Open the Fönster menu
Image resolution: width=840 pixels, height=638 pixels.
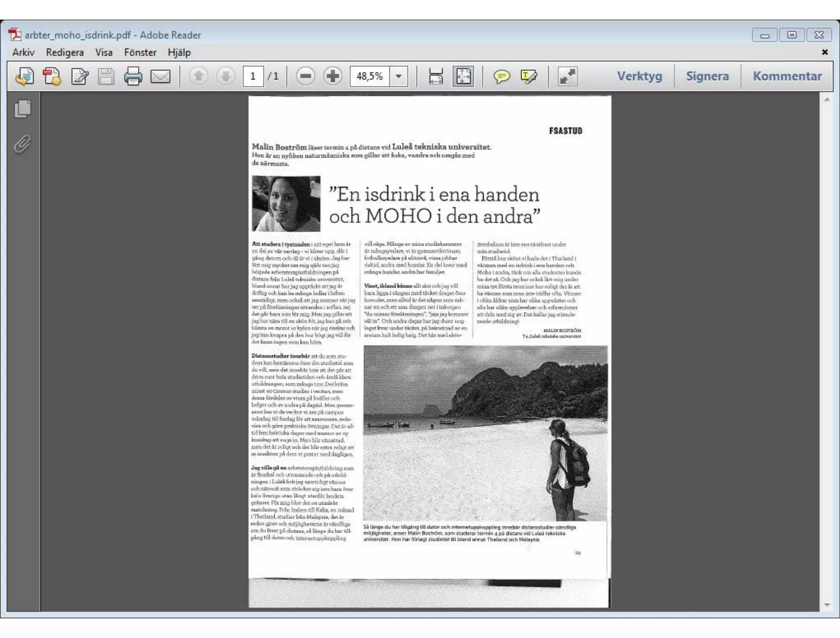[x=140, y=52]
